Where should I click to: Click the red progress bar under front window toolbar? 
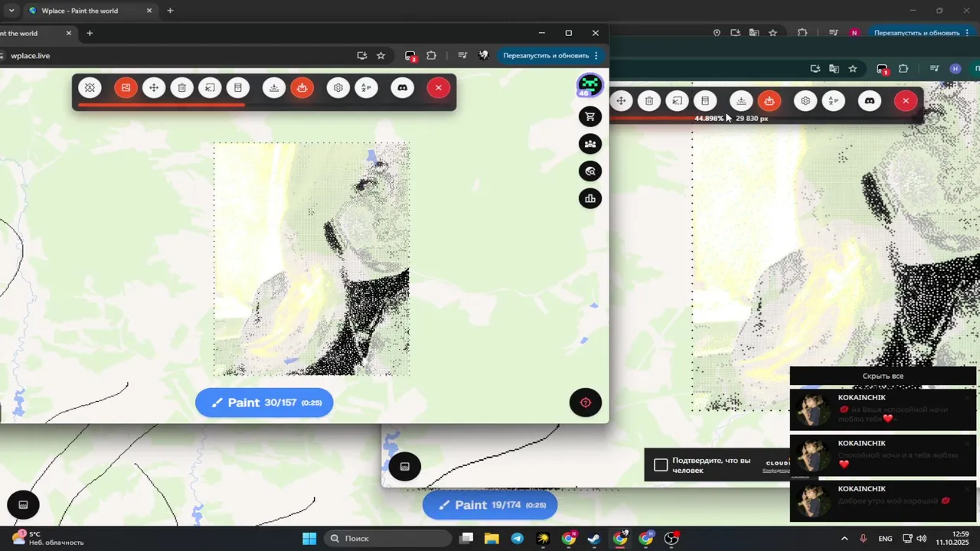161,105
